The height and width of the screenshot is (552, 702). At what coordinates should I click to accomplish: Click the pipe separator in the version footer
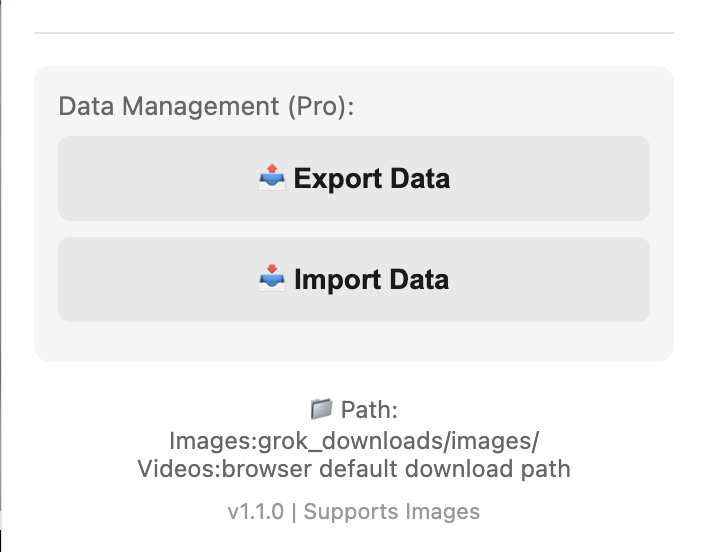294,512
